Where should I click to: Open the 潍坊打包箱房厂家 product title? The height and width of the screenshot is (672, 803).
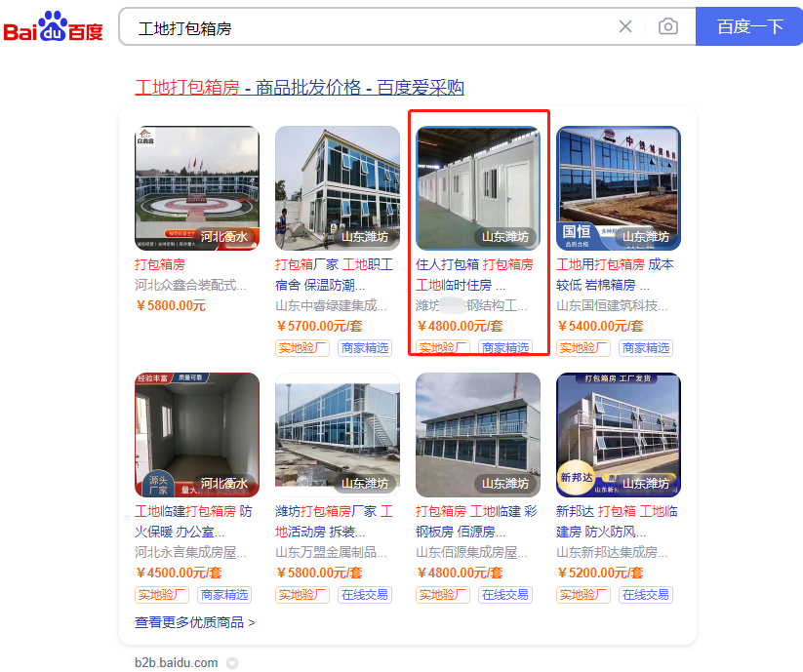pos(335,522)
